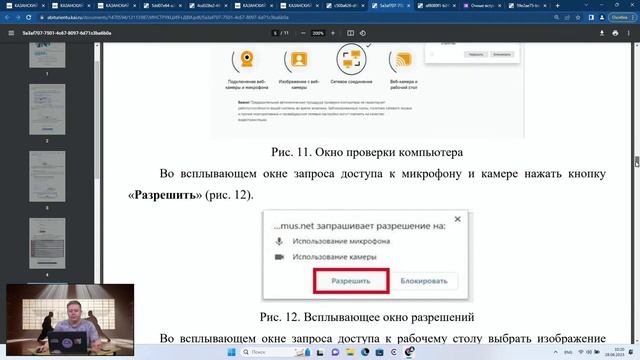Open page 4 thumbnail in sidebar
This screenshot has height=360, width=640.
(x=47, y=243)
